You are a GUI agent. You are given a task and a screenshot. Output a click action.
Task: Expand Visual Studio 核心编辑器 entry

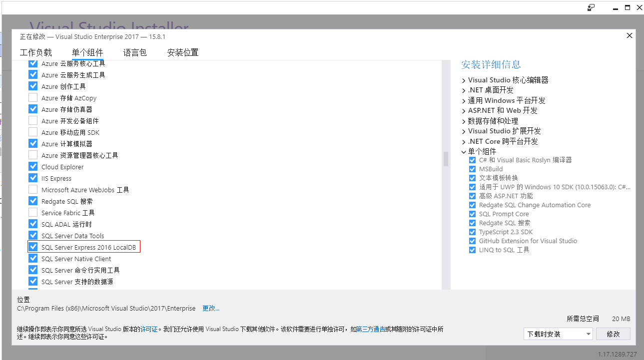[x=464, y=79]
